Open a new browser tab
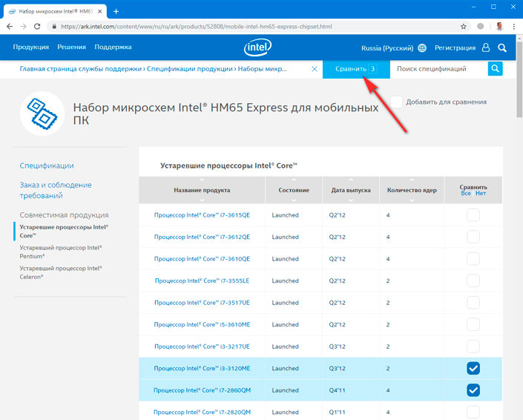The image size is (523, 420). click(x=116, y=11)
